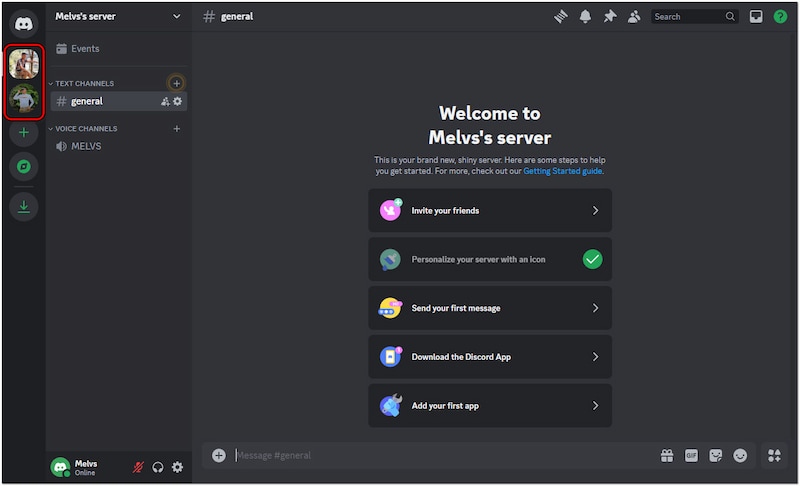Image resolution: width=800 pixels, height=486 pixels.
Task: Toggle deafen headphones in user panel
Action: (x=158, y=467)
